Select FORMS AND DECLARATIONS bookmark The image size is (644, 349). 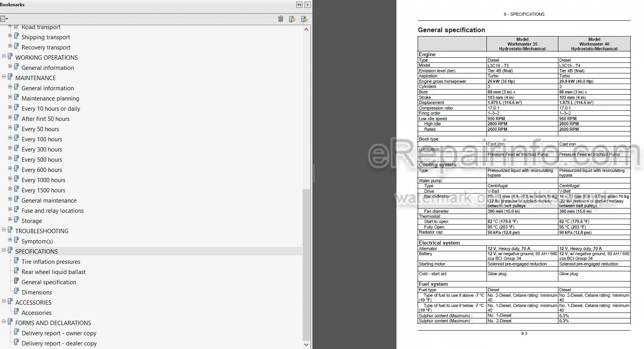tap(53, 323)
